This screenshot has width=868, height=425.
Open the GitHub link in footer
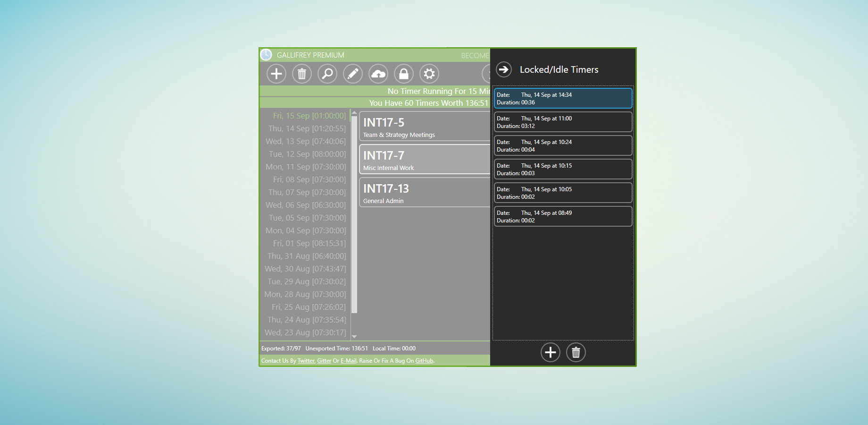(424, 361)
